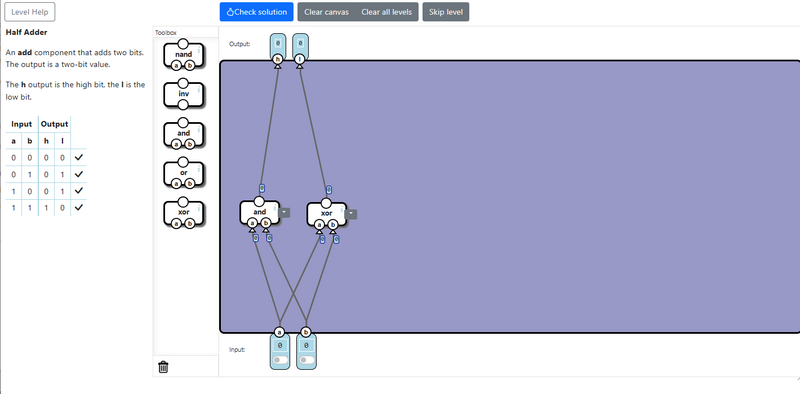Open the dropdown beside the canvas and gate
Screen dimensions: 800x394
(x=284, y=212)
